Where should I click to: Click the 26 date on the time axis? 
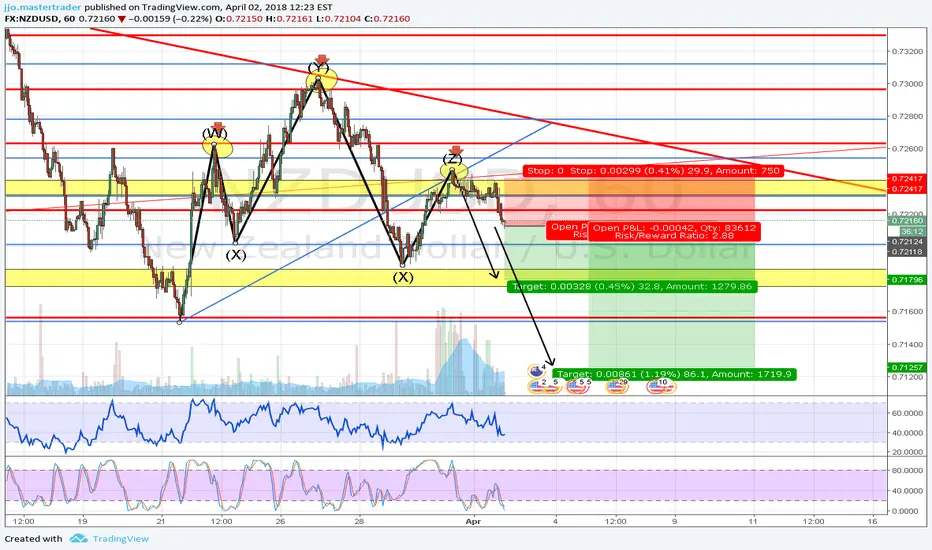point(280,521)
